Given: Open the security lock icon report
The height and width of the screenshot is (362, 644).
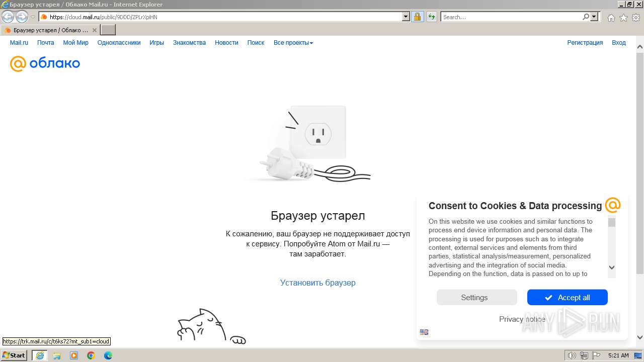Looking at the screenshot, I should pyautogui.click(x=417, y=17).
